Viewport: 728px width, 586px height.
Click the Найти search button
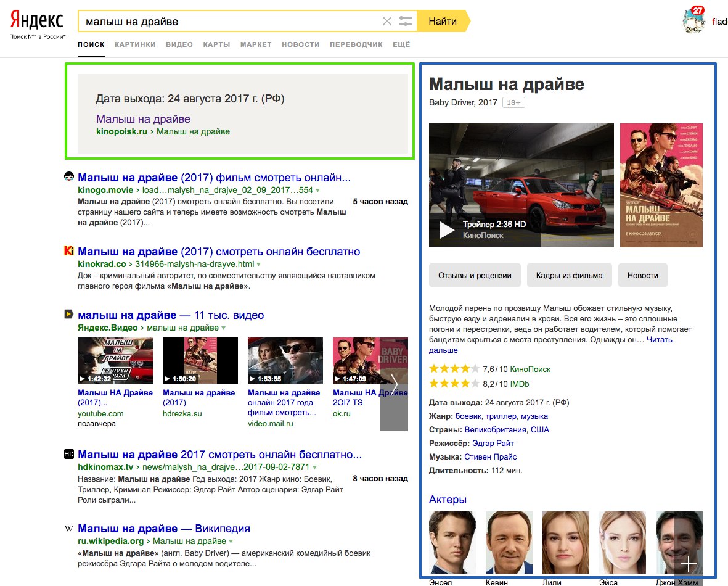[443, 22]
